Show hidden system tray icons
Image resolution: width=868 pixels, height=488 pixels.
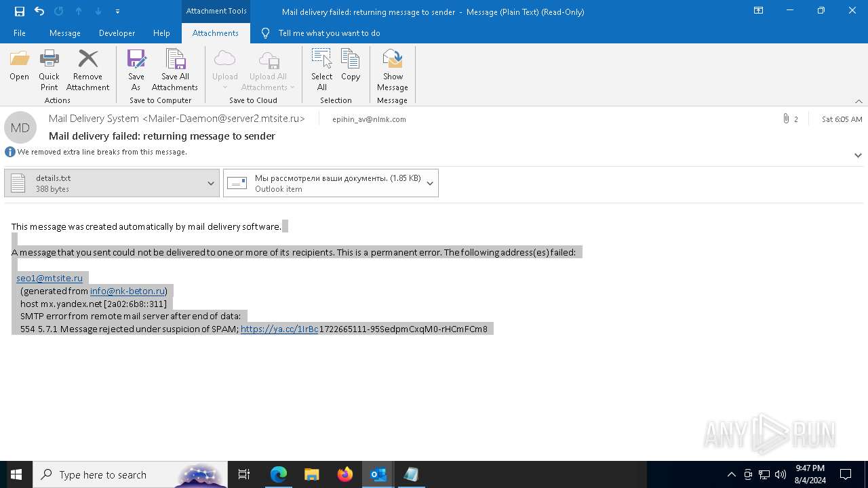(x=731, y=474)
